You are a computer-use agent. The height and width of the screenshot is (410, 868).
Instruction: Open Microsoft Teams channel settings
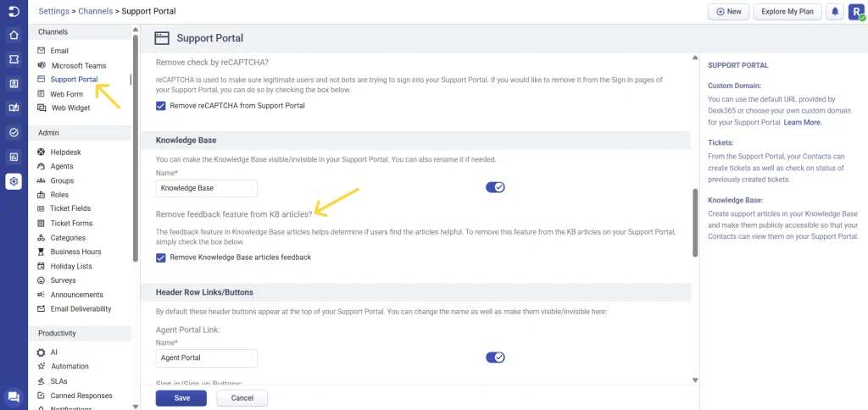coord(79,65)
